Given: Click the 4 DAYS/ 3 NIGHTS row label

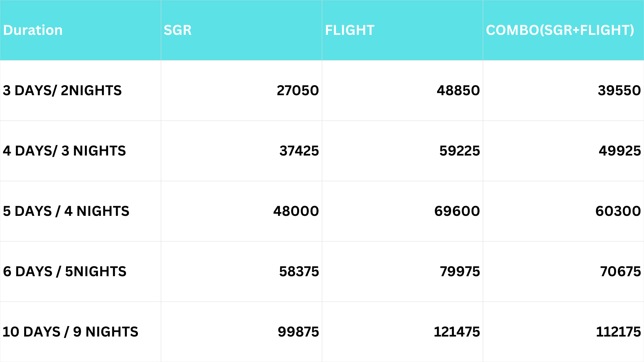Looking at the screenshot, I should pos(64,151).
